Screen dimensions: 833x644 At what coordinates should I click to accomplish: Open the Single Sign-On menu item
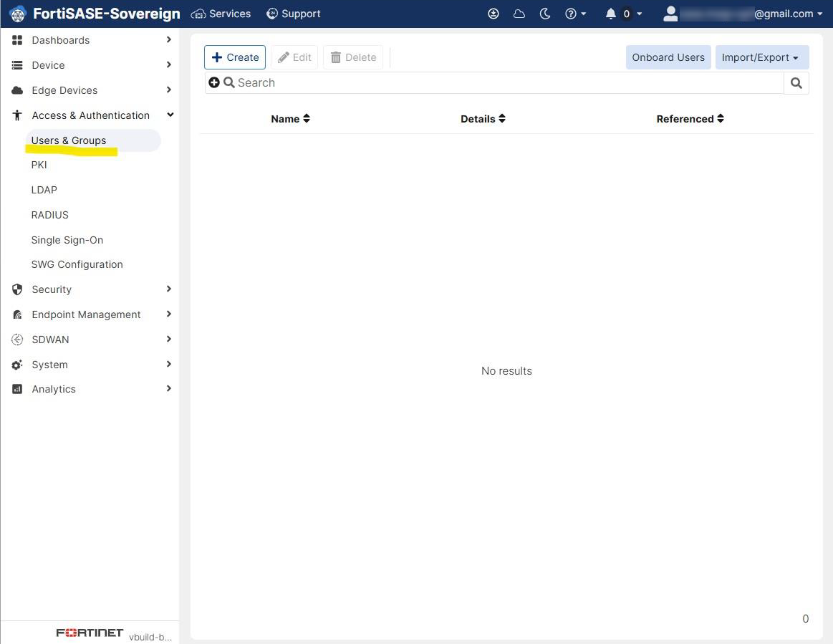(67, 240)
